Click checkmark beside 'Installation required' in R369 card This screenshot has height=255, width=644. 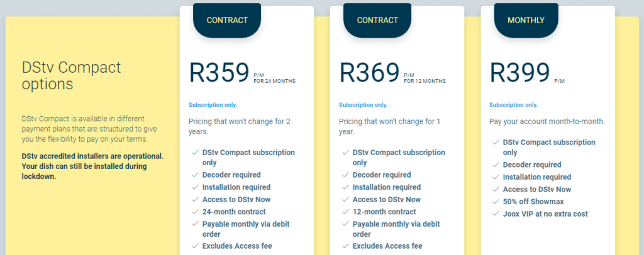(345, 187)
